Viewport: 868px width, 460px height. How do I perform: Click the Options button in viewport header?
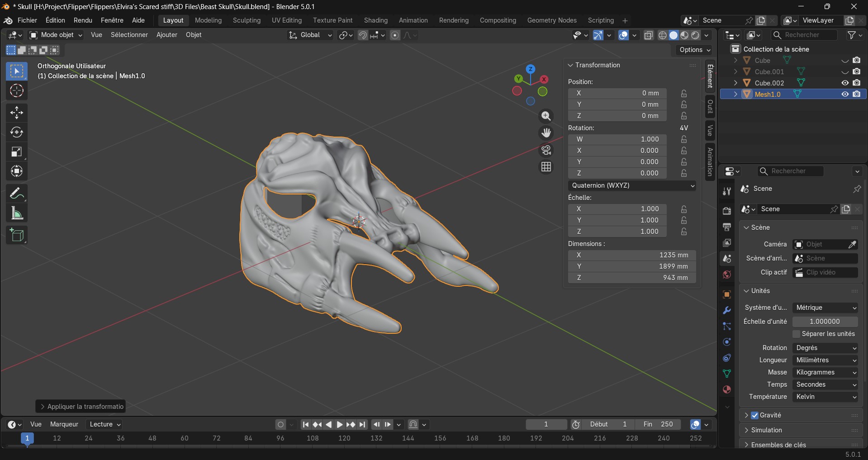[695, 50]
